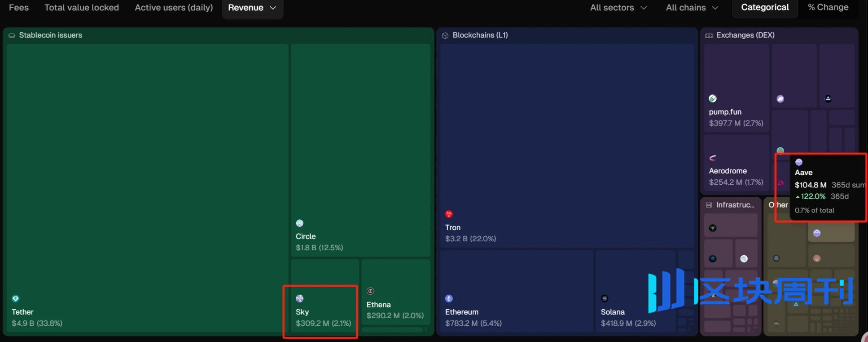Click the pump.fun name label

(725, 112)
